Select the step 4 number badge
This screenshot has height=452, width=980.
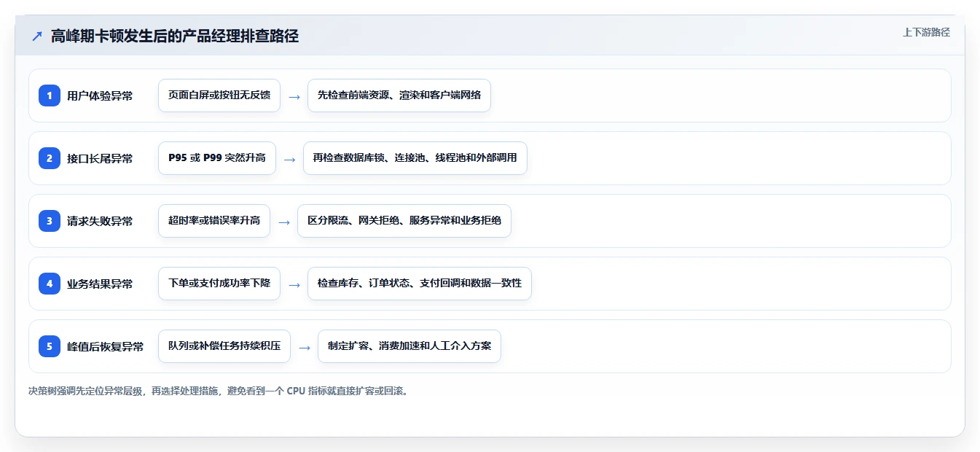50,284
